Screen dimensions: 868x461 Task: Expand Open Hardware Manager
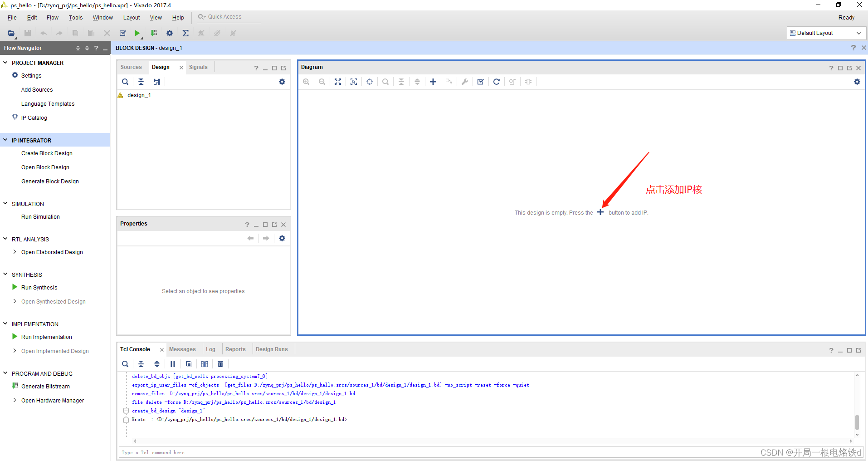click(15, 400)
